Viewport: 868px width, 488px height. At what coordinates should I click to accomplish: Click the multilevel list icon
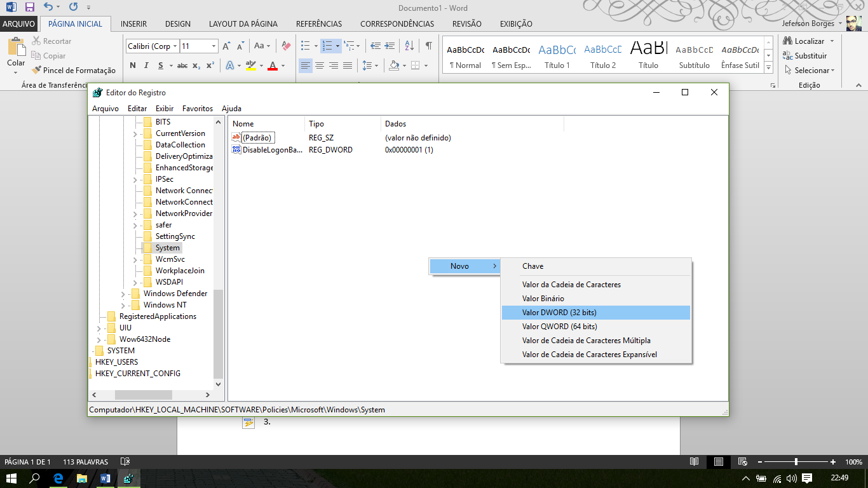pyautogui.click(x=348, y=46)
